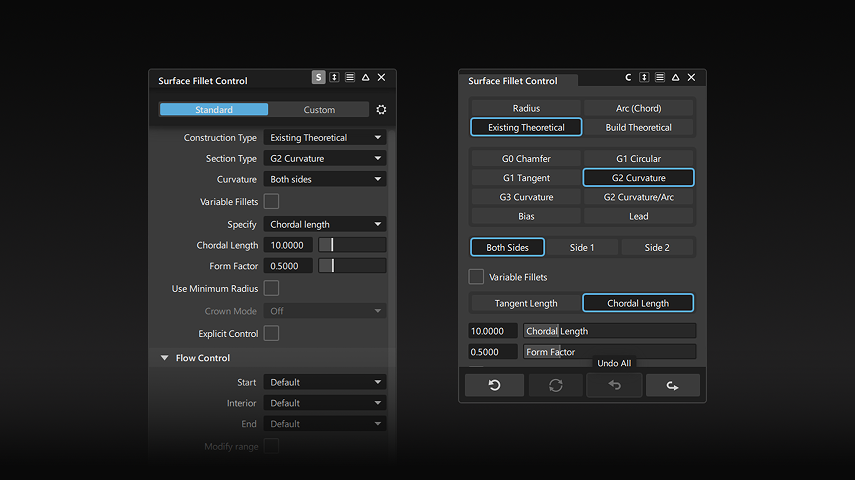Click the back arrow undo icon
Screen dimensions: 855x480
click(615, 385)
